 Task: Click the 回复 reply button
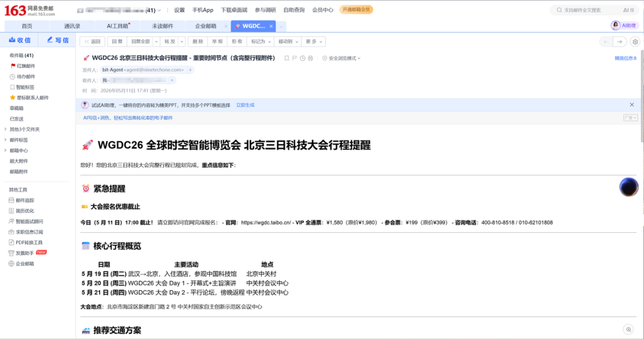coord(117,42)
